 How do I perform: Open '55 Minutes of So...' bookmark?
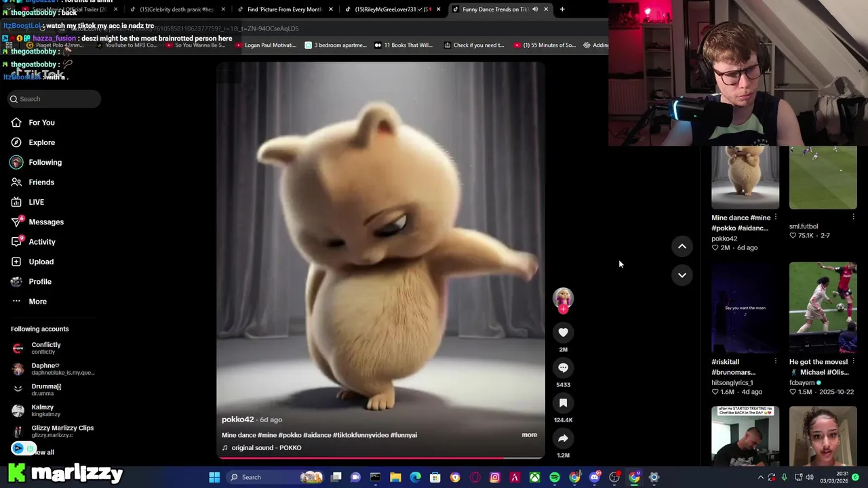(545, 45)
